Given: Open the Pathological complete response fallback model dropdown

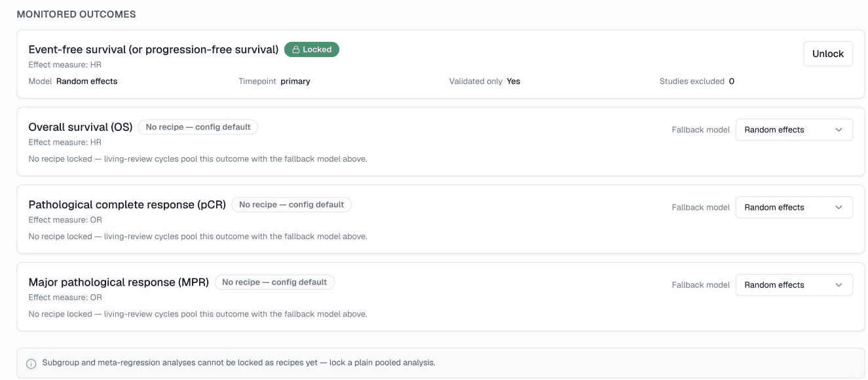Looking at the screenshot, I should (x=794, y=207).
